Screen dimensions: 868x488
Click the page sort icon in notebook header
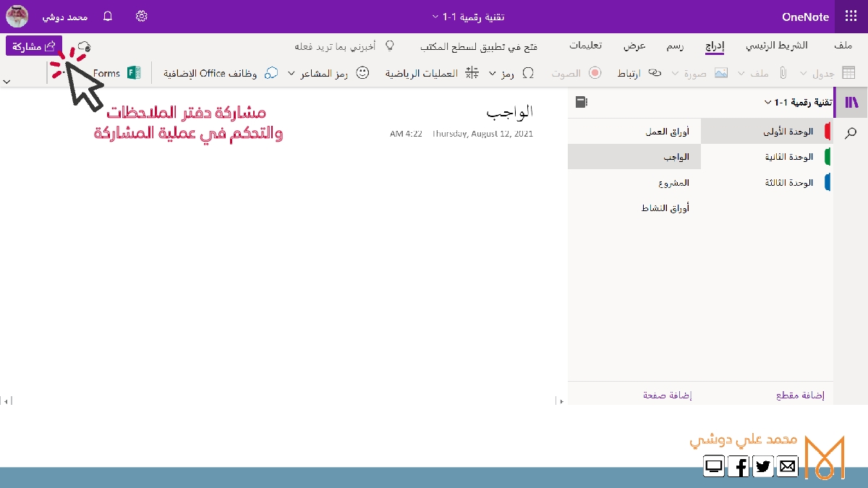click(581, 102)
